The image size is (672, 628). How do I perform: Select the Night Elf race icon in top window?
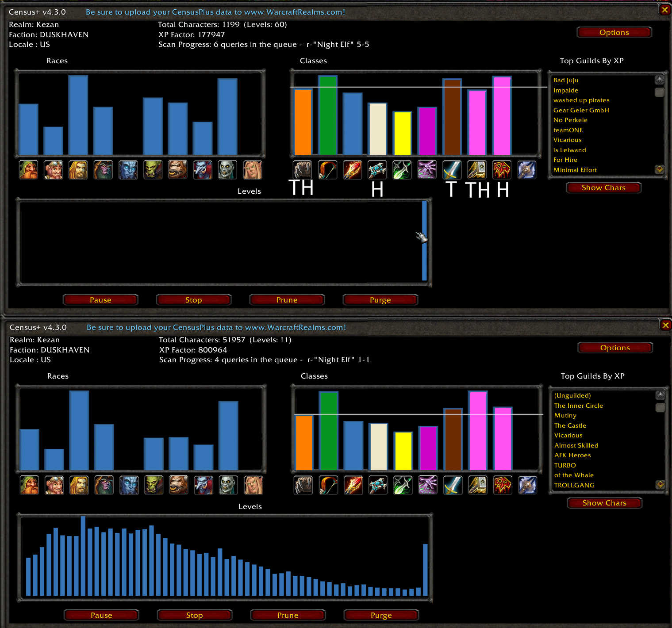[103, 170]
